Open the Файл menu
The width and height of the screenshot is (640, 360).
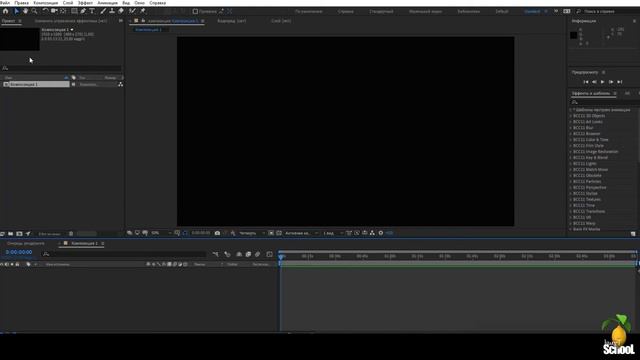pyautogui.click(x=5, y=3)
